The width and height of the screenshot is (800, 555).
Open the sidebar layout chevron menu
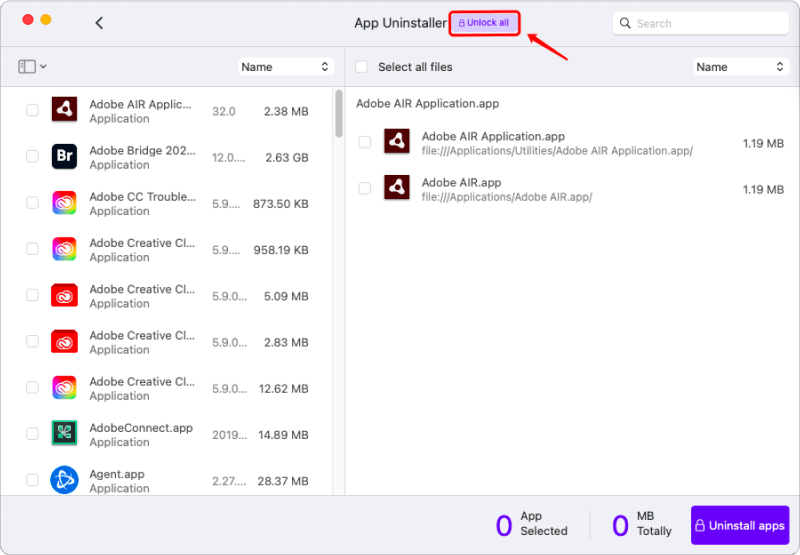[43, 66]
